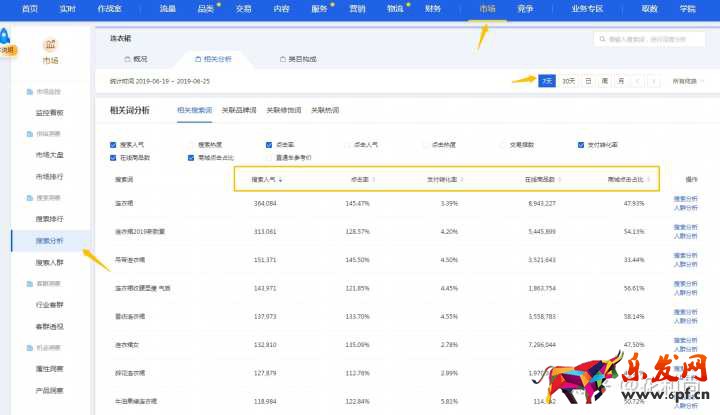Click the sort icon on 商城点击占比 column header
This screenshot has height=415, width=720.
tap(649, 180)
